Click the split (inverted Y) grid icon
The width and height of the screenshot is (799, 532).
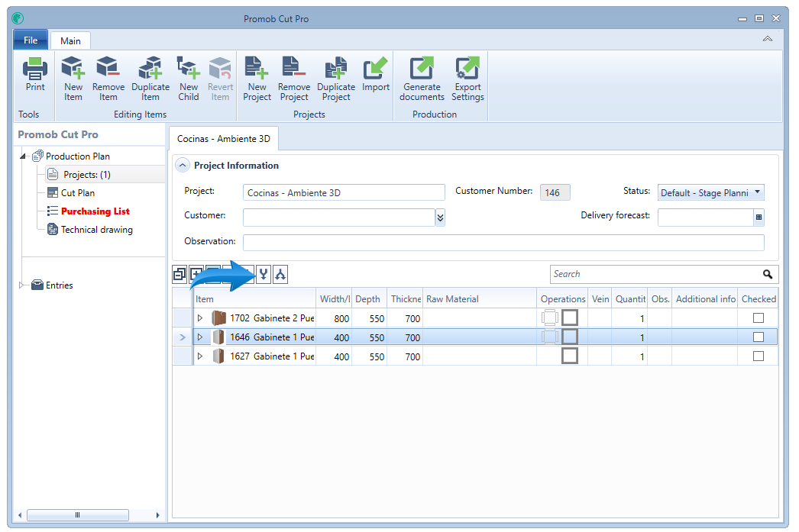click(280, 275)
